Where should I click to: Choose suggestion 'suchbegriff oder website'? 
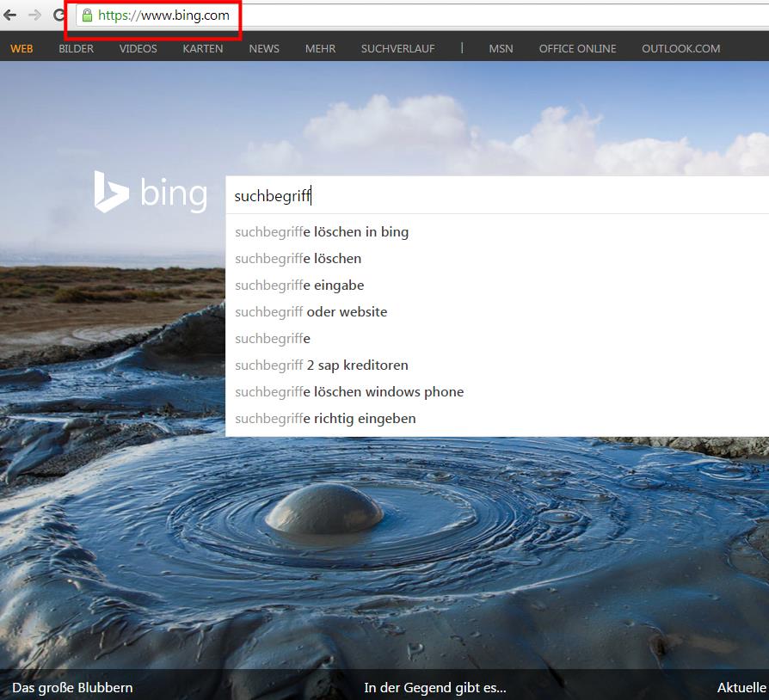[497, 312]
